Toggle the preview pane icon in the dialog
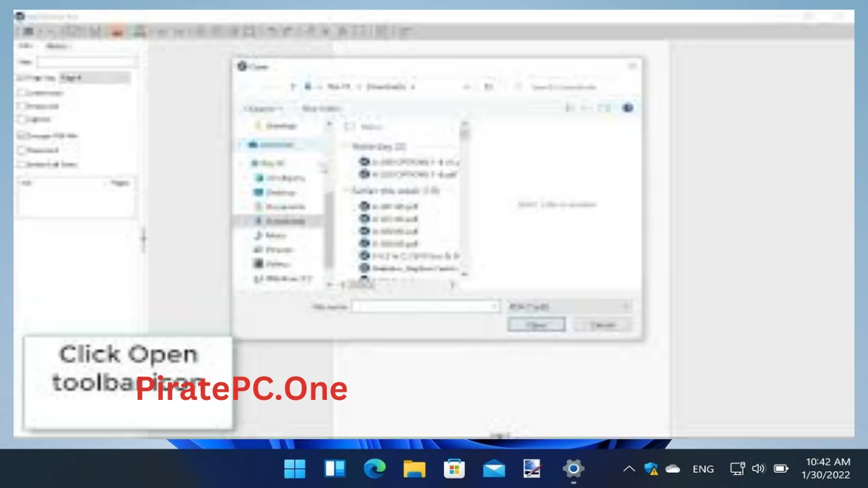This screenshot has width=868, height=488. coord(603,108)
